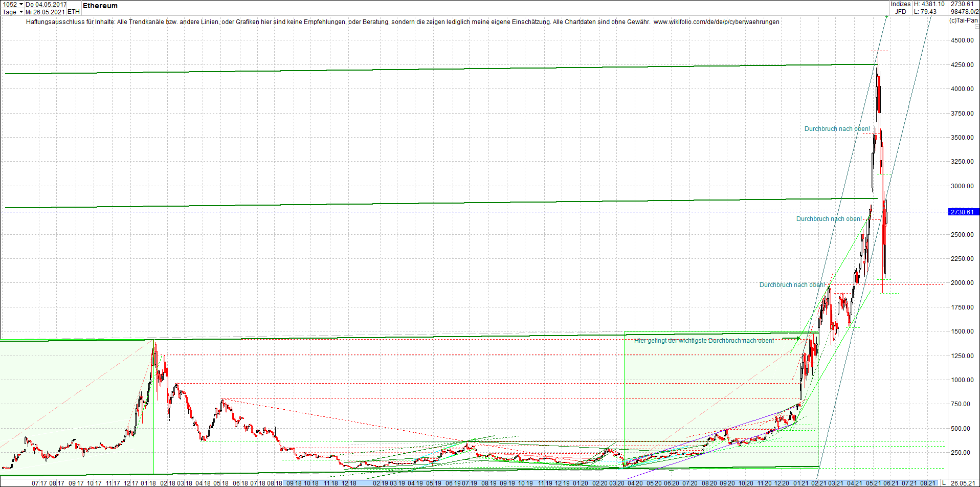Click the high value "H: 4381.10"
This screenshot has width=980, height=487.
[x=929, y=4]
